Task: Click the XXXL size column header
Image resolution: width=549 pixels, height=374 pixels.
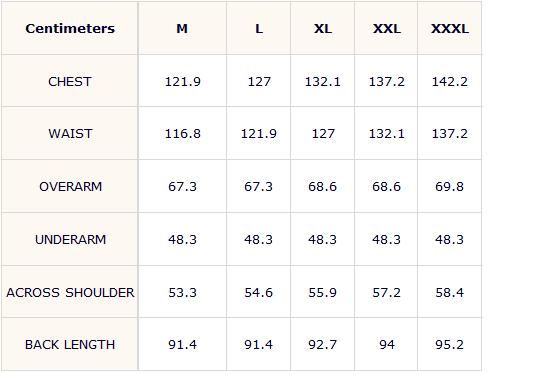Action: click(450, 28)
